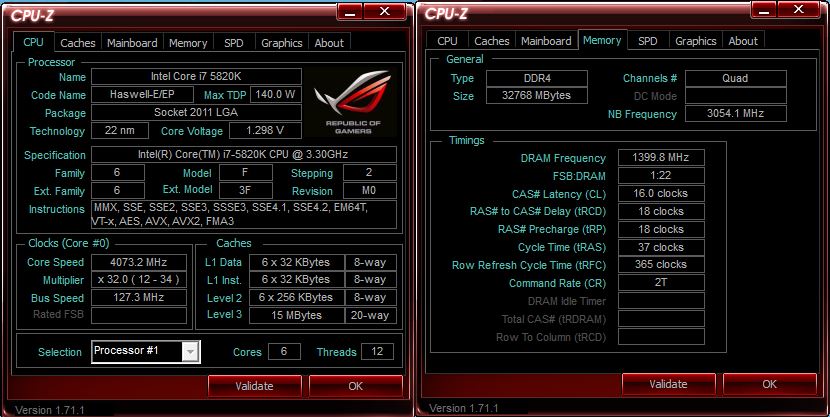Screen dimensions: 830x417
Task: Click the Level 3 associativity 20-way
Action: pos(371,315)
